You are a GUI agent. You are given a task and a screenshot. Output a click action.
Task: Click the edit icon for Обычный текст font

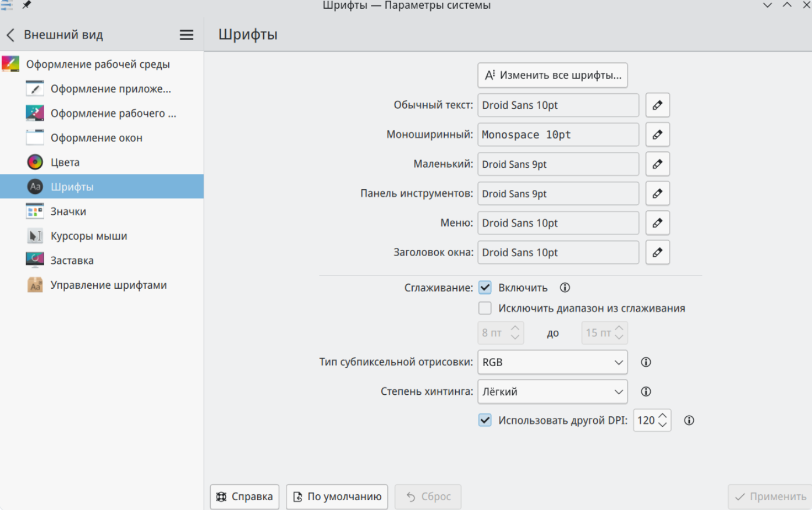657,105
